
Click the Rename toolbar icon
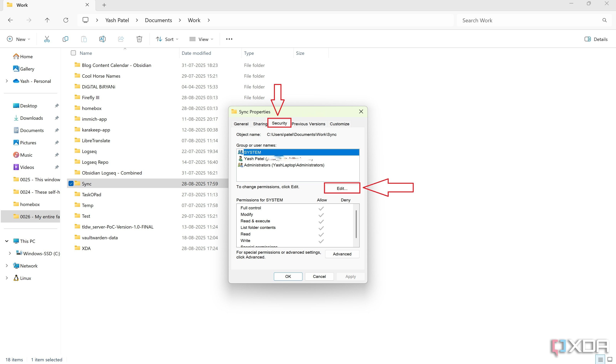[x=102, y=39]
